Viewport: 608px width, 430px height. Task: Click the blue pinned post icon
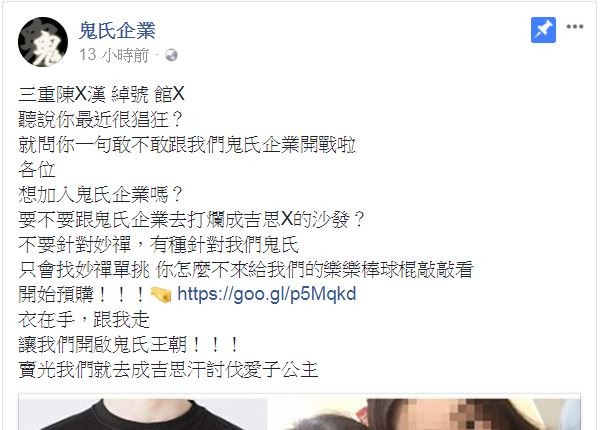[543, 30]
